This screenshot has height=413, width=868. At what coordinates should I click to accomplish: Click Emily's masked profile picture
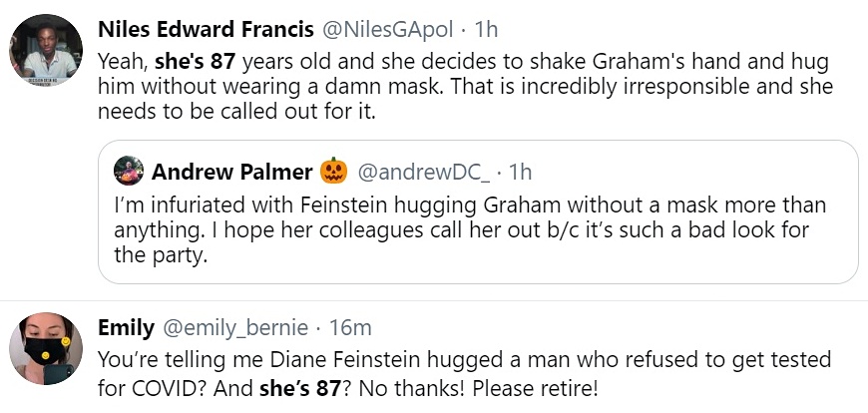(45, 348)
